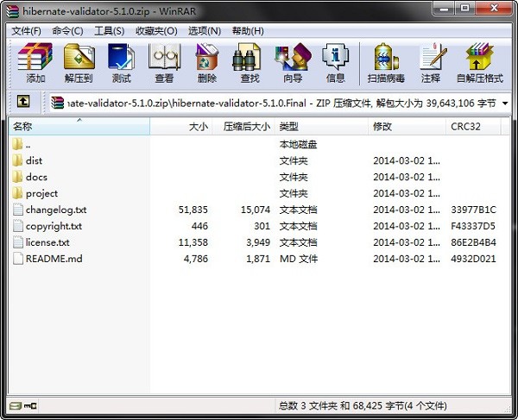Click the 解压到 (Extract to) toolbar icon
The height and width of the screenshot is (420, 518).
point(79,57)
